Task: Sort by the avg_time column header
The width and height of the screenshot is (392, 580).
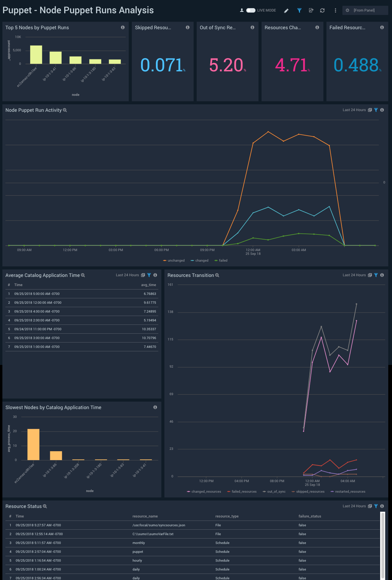Action: pyautogui.click(x=148, y=285)
